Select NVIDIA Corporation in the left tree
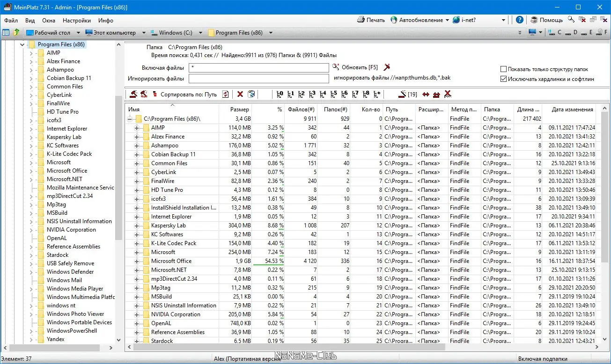The image size is (611, 364). 71,230
